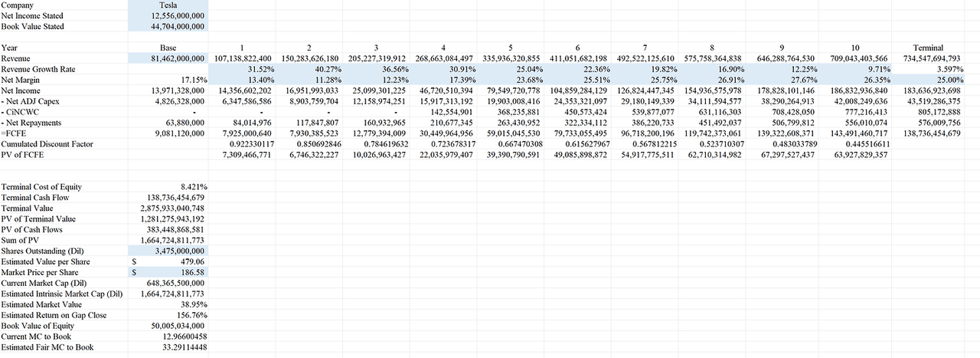Click Terminal Net Income cell 183,636,923,698

[928, 90]
